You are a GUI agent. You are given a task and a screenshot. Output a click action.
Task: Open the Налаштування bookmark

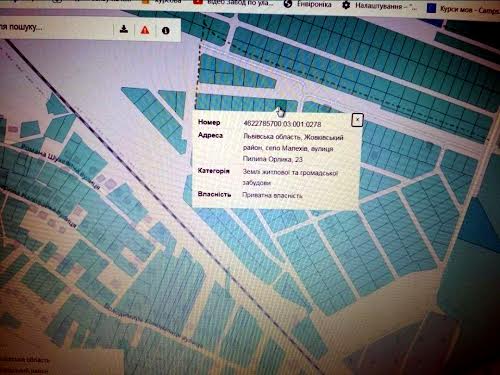[385, 6]
